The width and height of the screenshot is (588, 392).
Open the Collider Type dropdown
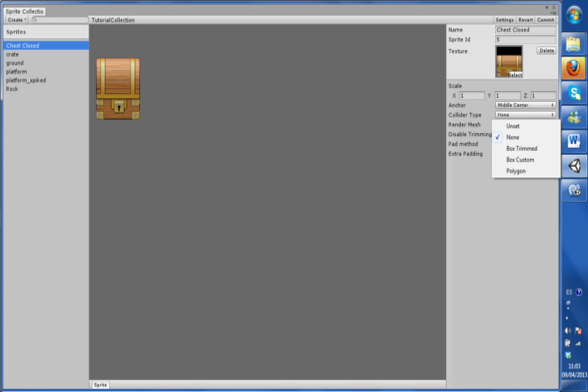524,114
